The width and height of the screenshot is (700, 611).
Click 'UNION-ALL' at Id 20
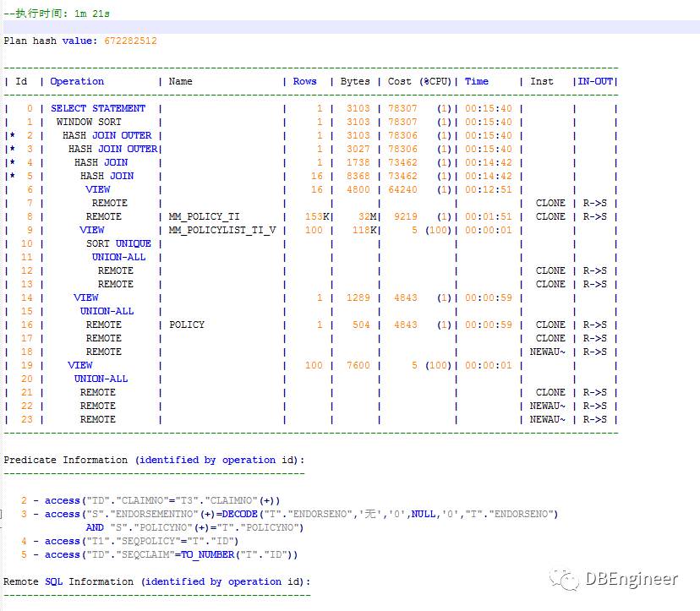click(101, 379)
